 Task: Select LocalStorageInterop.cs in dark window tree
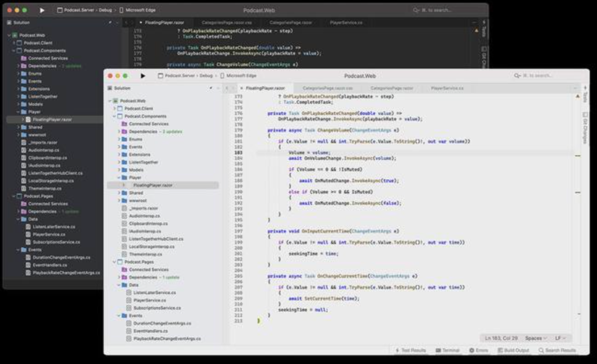click(51, 181)
